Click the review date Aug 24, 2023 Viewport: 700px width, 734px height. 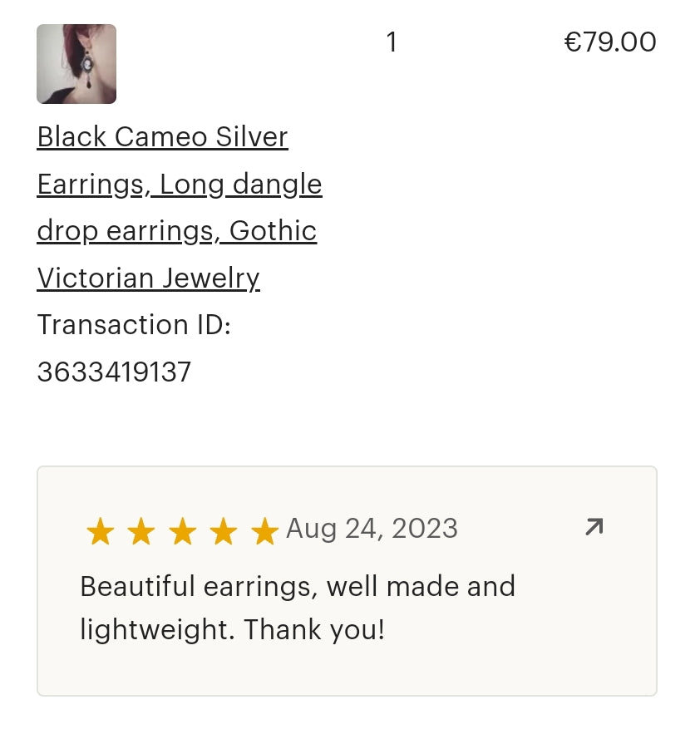coord(372,529)
